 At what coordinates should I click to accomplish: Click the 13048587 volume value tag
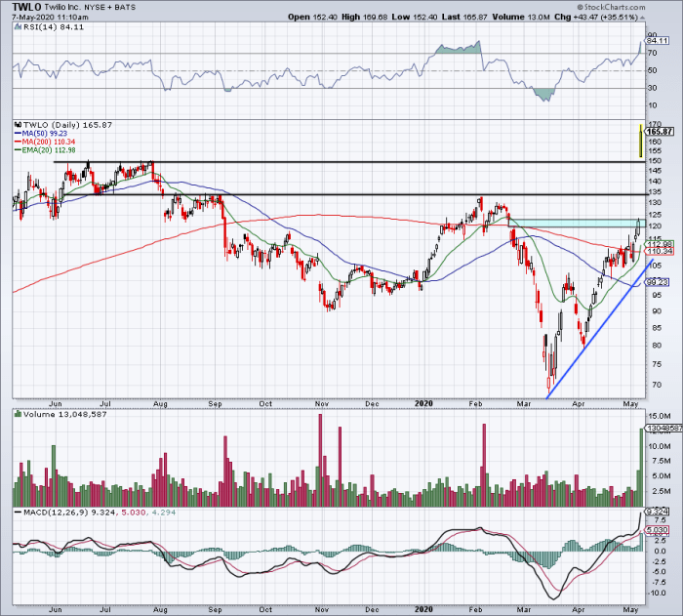coord(663,429)
